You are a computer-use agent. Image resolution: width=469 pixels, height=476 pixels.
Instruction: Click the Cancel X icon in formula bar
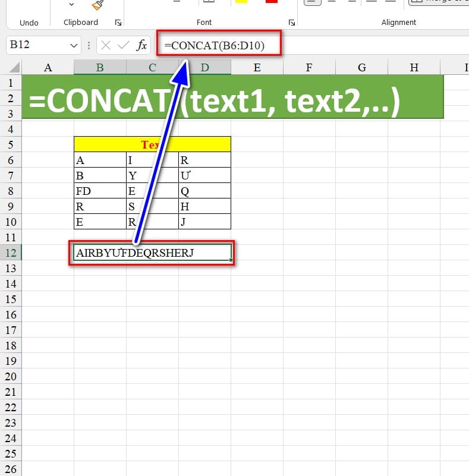coord(106,45)
